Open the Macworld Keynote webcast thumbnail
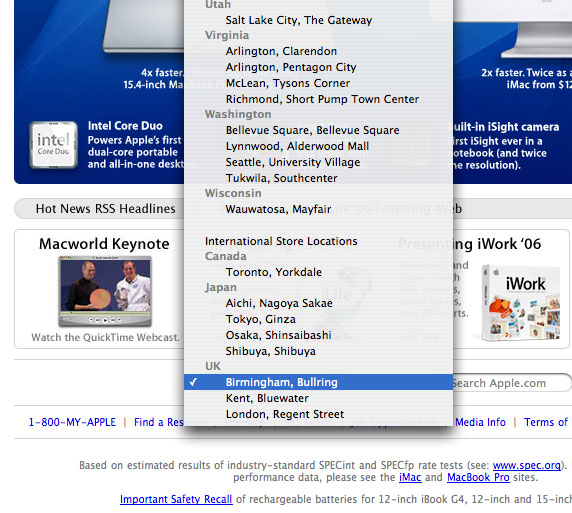 105,291
